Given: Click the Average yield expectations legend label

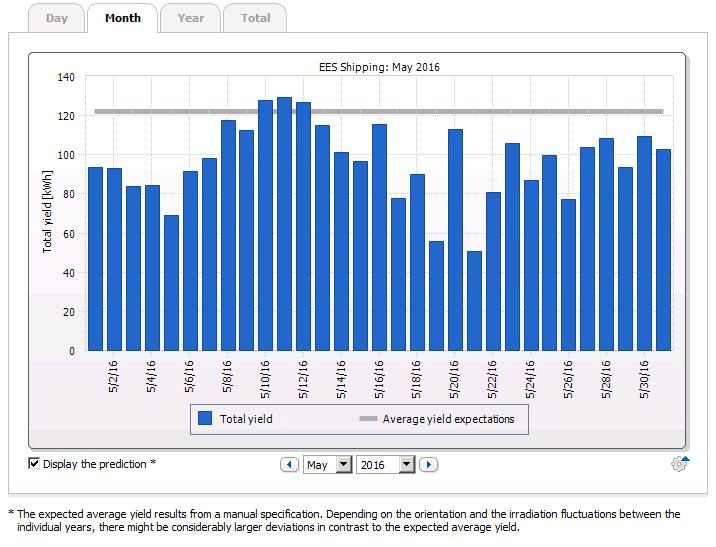Looking at the screenshot, I should click(448, 419).
